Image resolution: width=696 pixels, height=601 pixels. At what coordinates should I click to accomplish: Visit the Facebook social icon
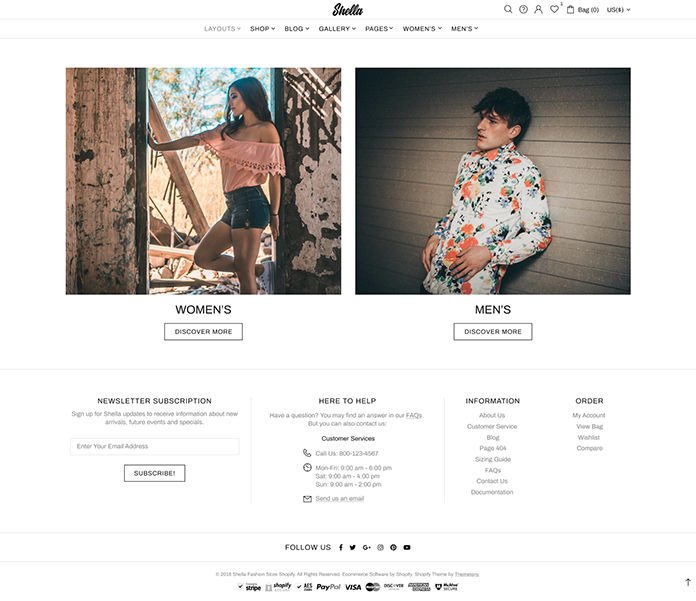(x=341, y=547)
